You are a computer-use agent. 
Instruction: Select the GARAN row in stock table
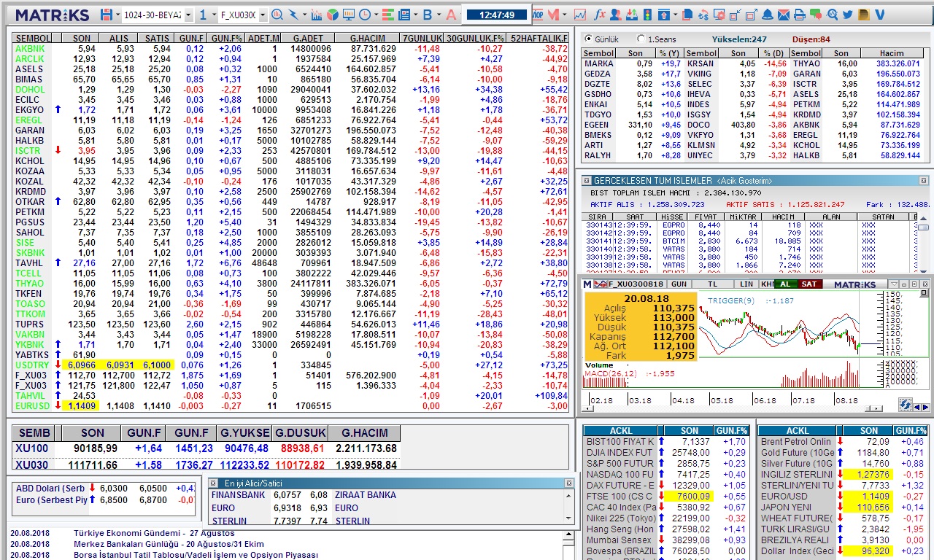tap(291, 130)
